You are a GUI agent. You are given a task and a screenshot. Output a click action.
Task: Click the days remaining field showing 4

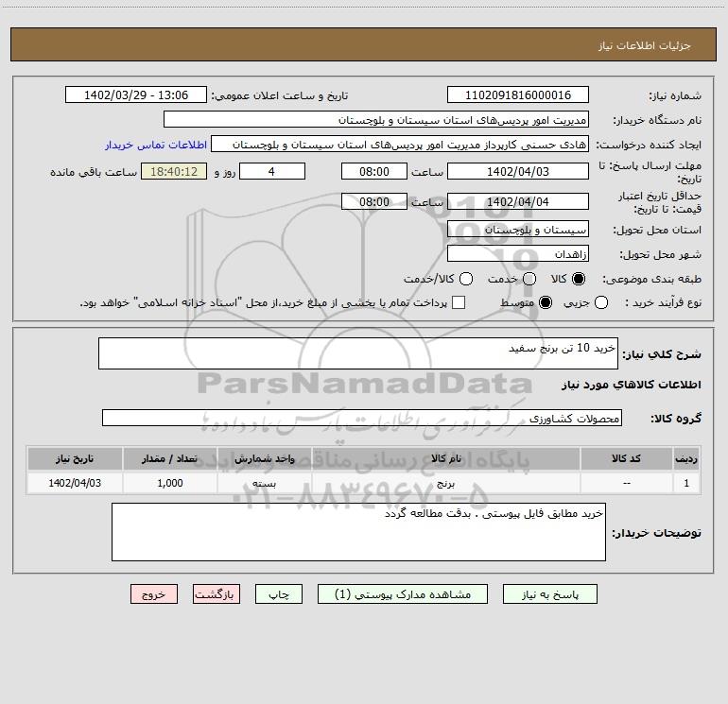click(272, 171)
